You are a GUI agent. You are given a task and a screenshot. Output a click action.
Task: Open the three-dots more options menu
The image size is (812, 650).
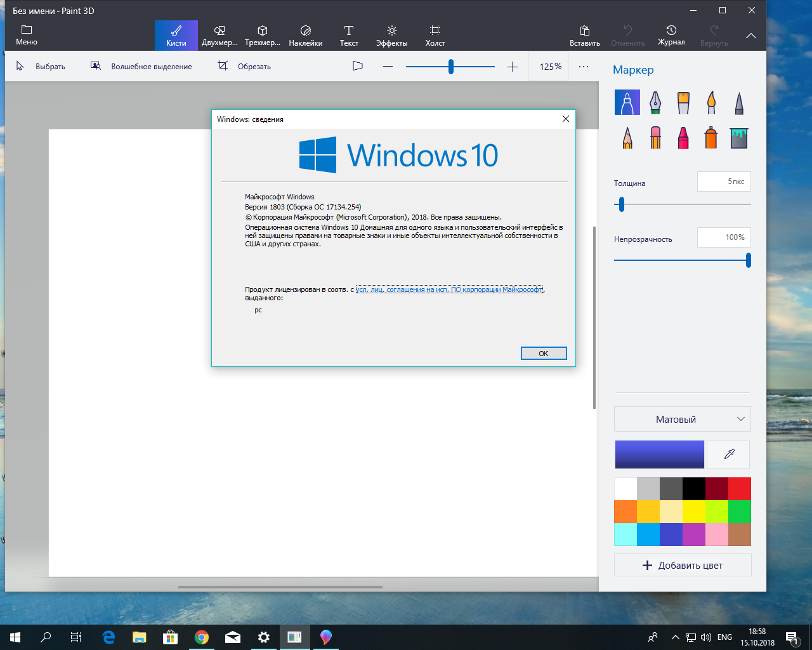[x=584, y=67]
